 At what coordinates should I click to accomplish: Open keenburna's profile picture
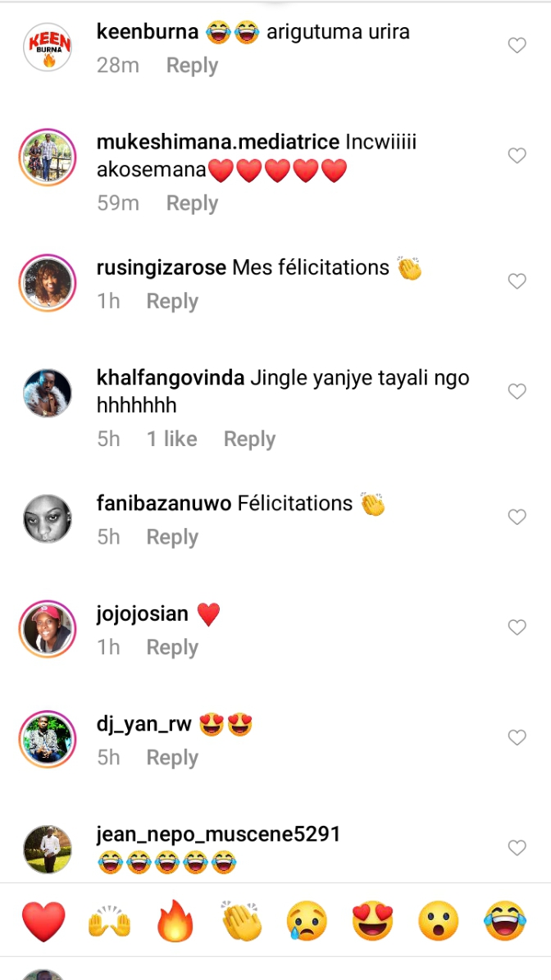[x=47, y=46]
